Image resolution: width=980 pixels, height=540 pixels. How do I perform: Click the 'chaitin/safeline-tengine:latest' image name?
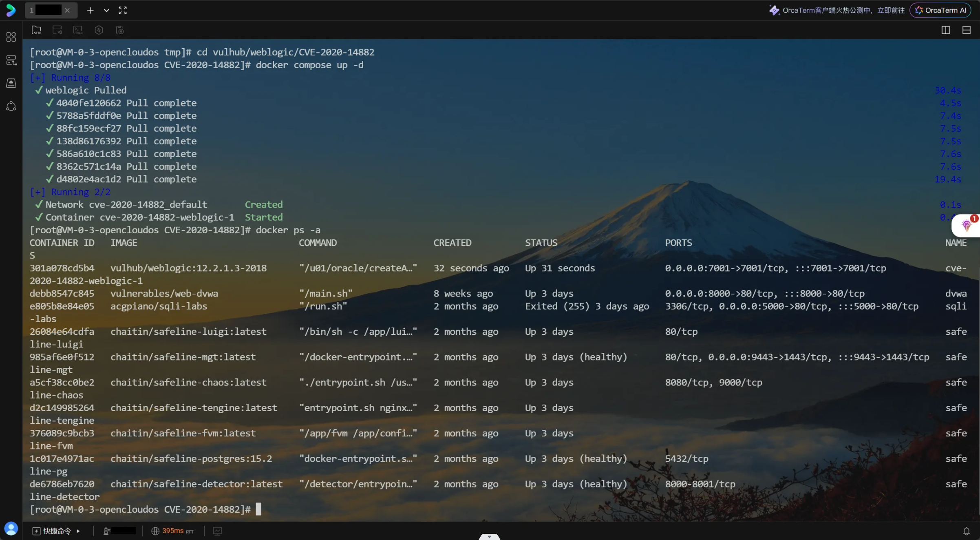[x=194, y=407]
